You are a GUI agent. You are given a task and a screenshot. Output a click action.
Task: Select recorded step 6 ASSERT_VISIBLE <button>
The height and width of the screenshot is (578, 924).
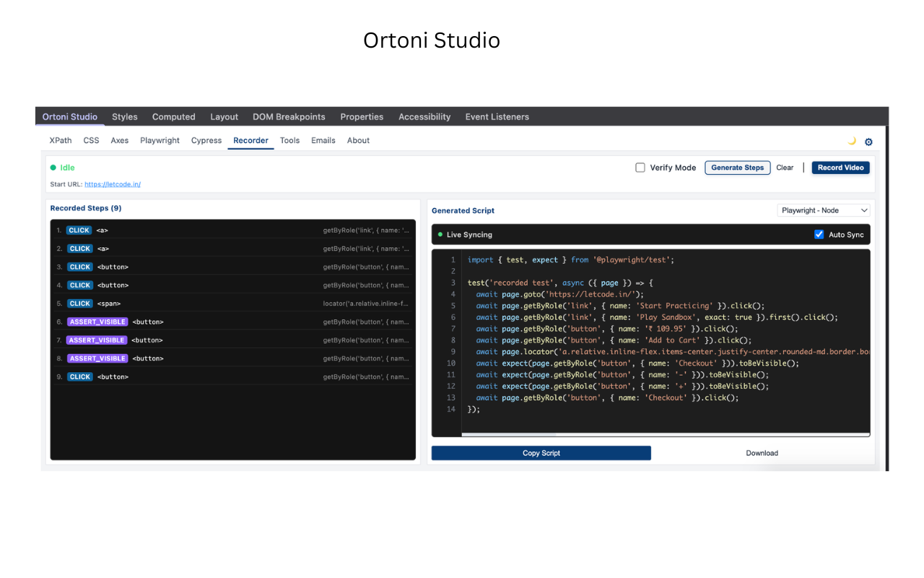[x=234, y=322]
